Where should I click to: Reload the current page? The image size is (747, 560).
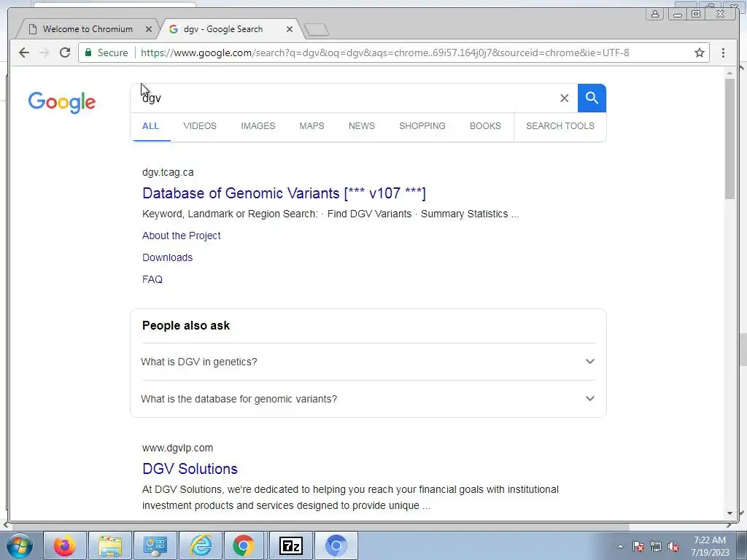65,52
